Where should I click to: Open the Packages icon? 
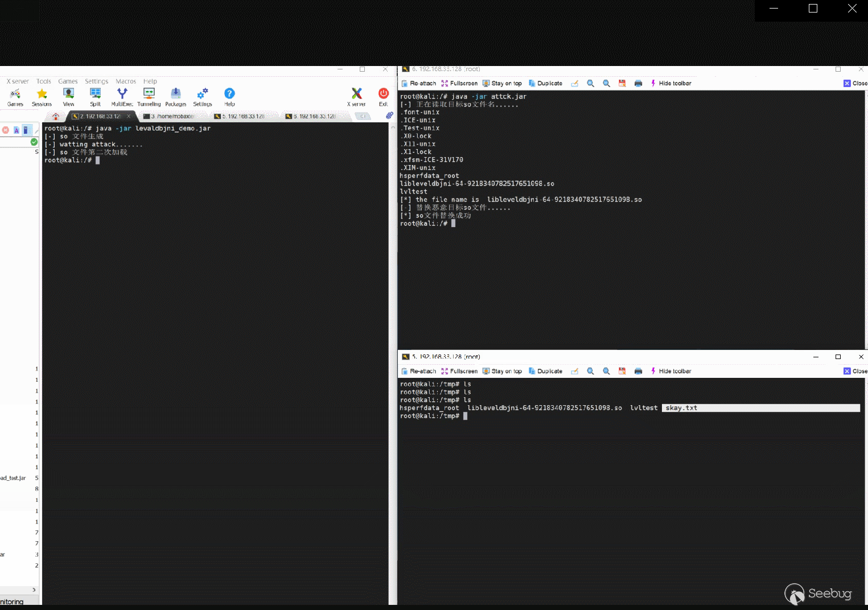click(175, 96)
